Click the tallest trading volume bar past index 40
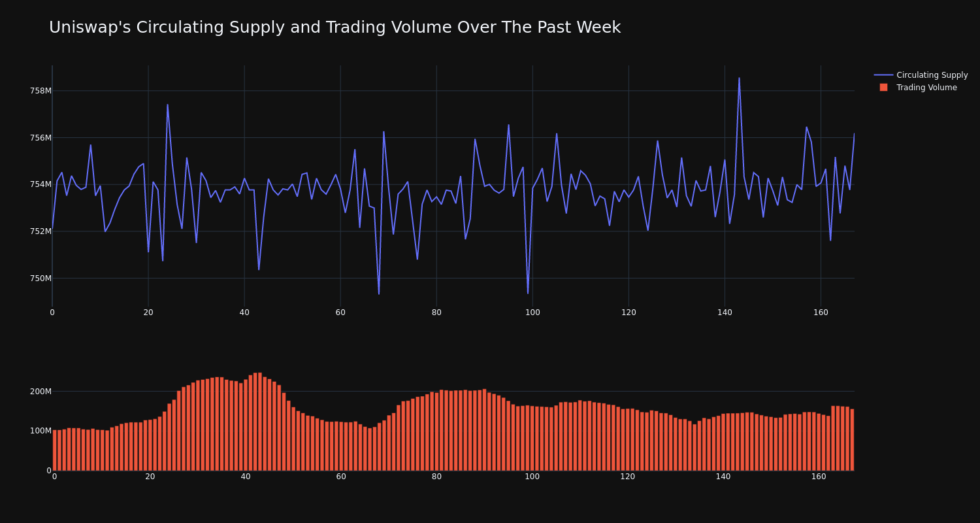This screenshot has height=523, width=980. point(260,422)
